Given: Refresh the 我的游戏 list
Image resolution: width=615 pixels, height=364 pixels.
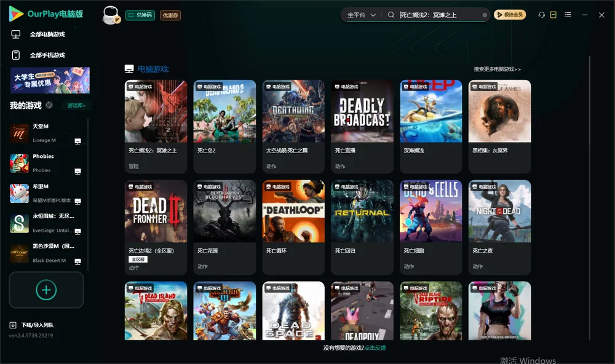Looking at the screenshot, I should click(x=49, y=105).
